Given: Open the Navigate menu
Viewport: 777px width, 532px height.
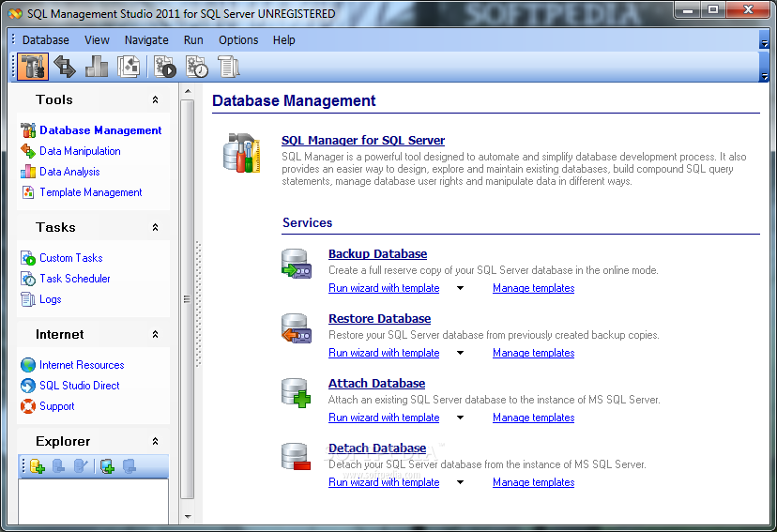Looking at the screenshot, I should pyautogui.click(x=146, y=40).
